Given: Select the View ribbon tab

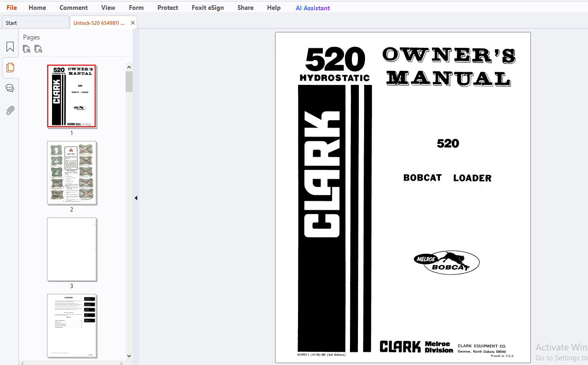Looking at the screenshot, I should click(108, 8).
